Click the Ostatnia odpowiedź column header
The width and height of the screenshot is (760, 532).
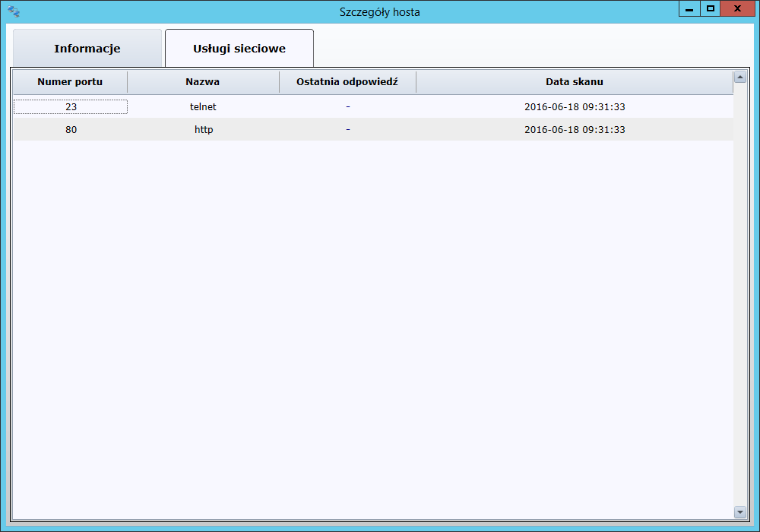pyautogui.click(x=347, y=82)
